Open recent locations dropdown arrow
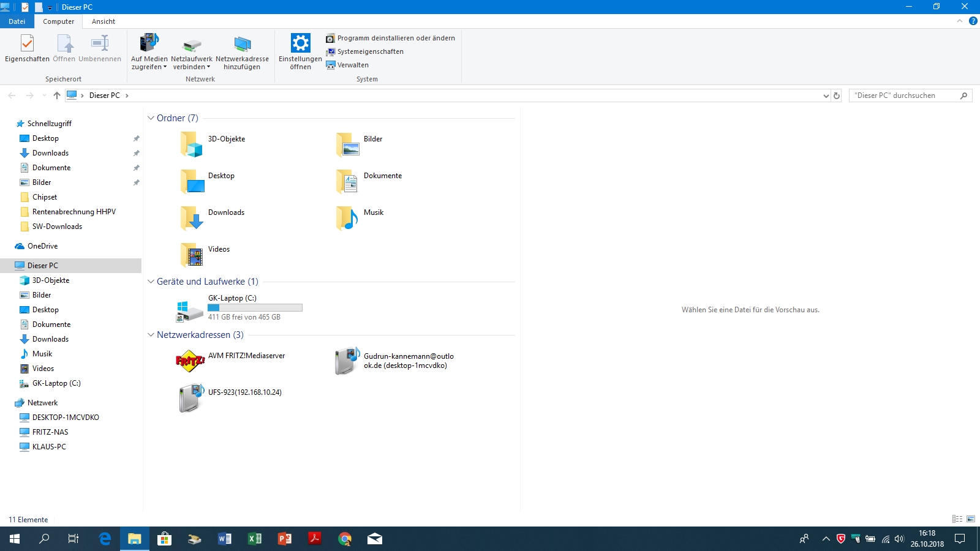Screen dimensions: 980x551 [44, 96]
